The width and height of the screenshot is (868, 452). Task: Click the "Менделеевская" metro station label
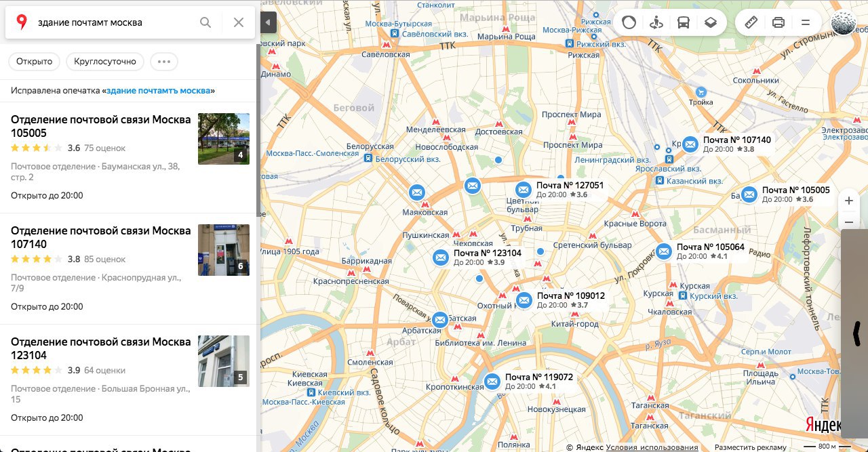(x=435, y=129)
